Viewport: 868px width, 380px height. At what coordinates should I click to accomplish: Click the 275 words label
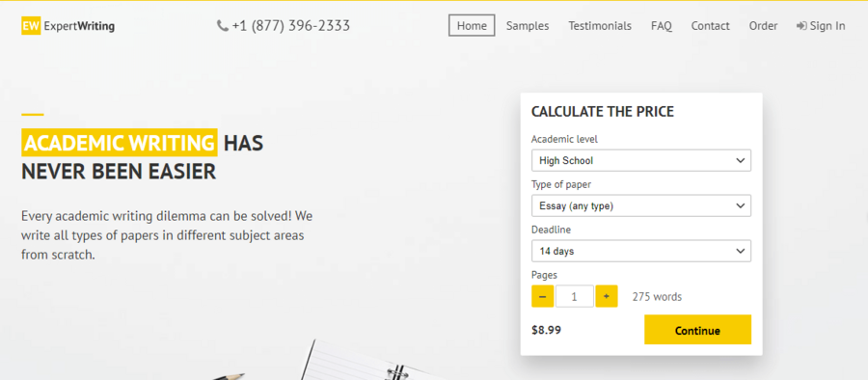point(657,297)
